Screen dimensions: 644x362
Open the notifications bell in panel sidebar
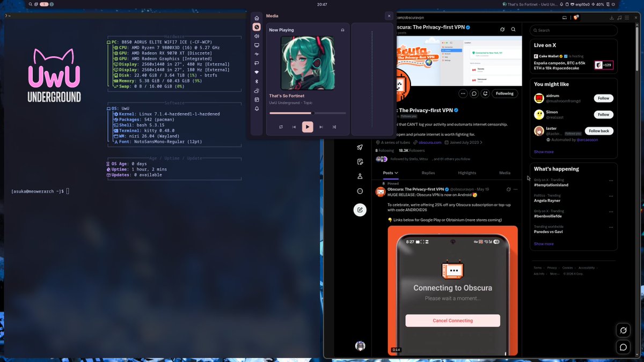tap(257, 109)
